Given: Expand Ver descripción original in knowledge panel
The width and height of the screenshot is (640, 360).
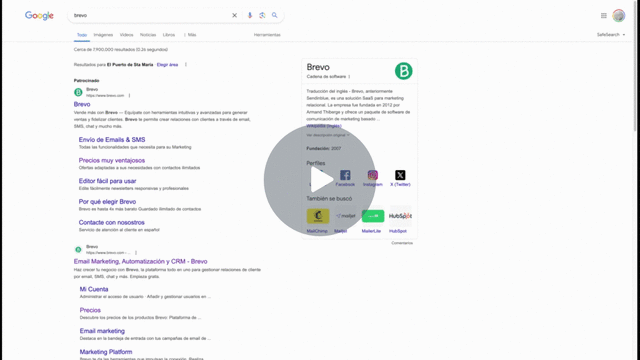Looking at the screenshot, I should click(328, 135).
